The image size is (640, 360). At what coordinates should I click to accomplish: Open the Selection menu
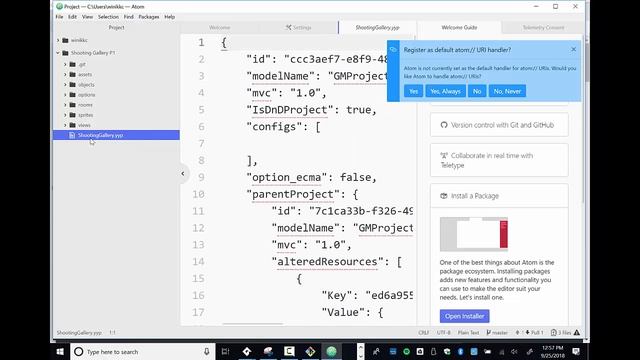coord(108,17)
